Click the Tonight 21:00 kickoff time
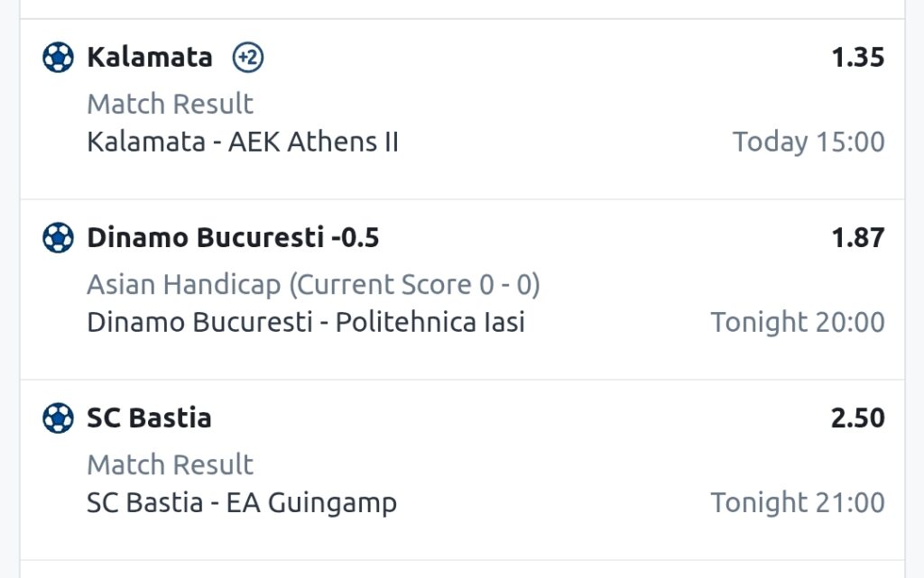This screenshot has height=578, width=924. [798, 502]
